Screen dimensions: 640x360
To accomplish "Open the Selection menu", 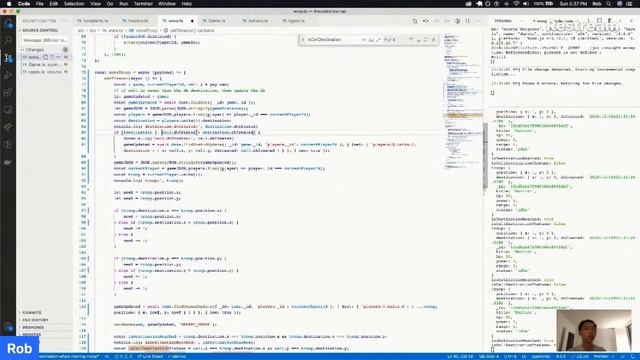I will 74,4.
